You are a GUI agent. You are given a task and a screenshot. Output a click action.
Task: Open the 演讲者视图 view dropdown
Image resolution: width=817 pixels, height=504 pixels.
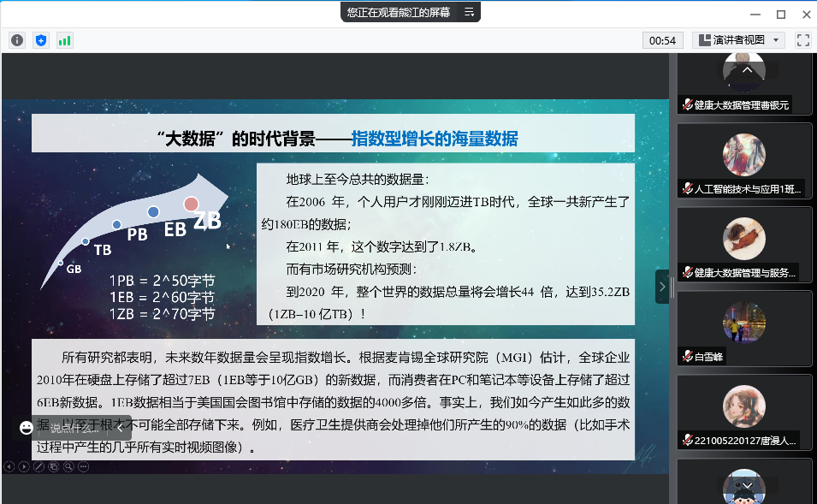pyautogui.click(x=738, y=40)
